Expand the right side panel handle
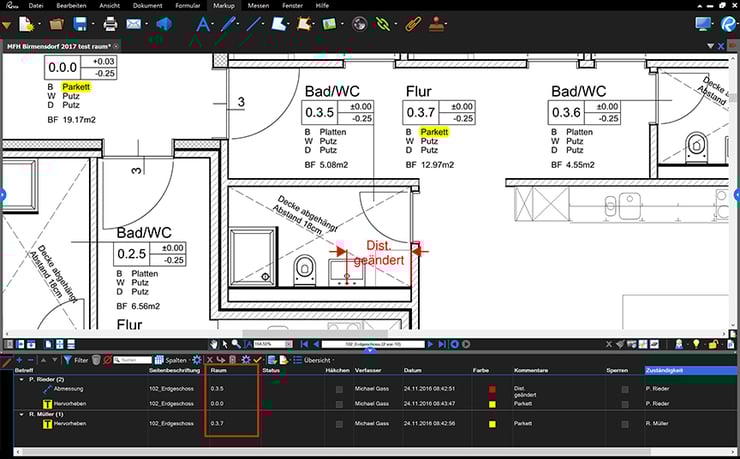The image size is (740, 459). pos(737,194)
